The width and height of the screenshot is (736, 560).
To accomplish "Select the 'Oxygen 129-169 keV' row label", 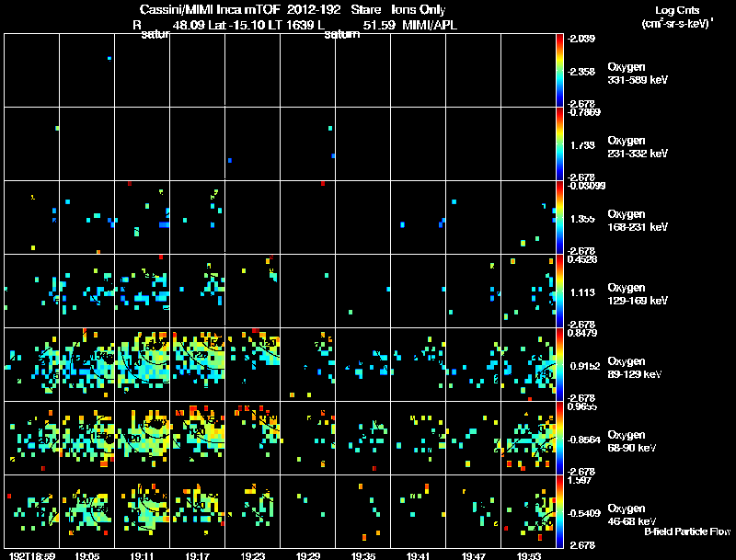I will (638, 294).
